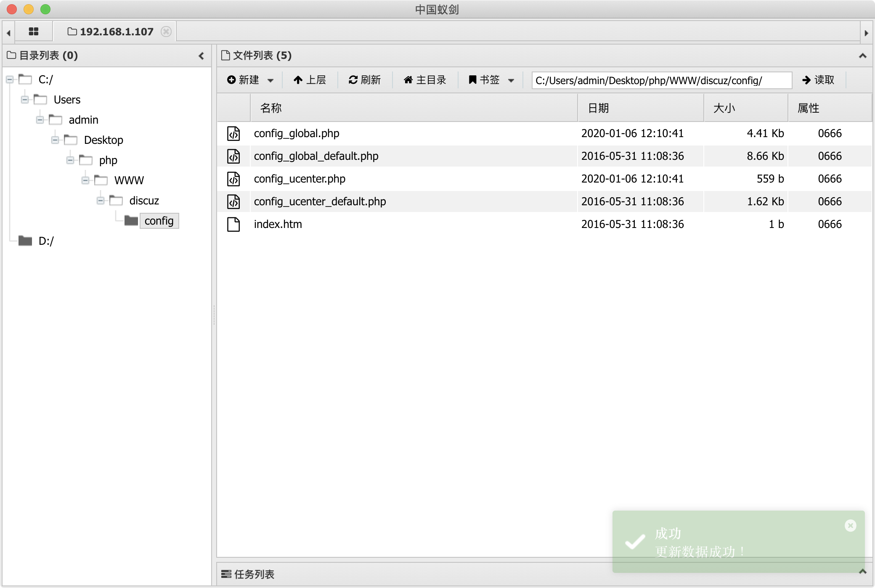The width and height of the screenshot is (875, 588).
Task: Collapse the Desktop tree node
Action: pos(55,140)
